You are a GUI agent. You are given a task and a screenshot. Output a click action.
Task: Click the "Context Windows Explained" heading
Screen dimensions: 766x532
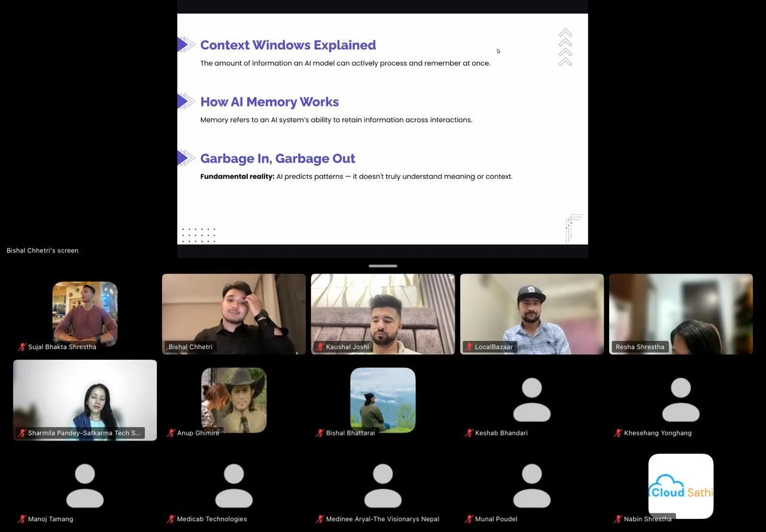point(288,45)
